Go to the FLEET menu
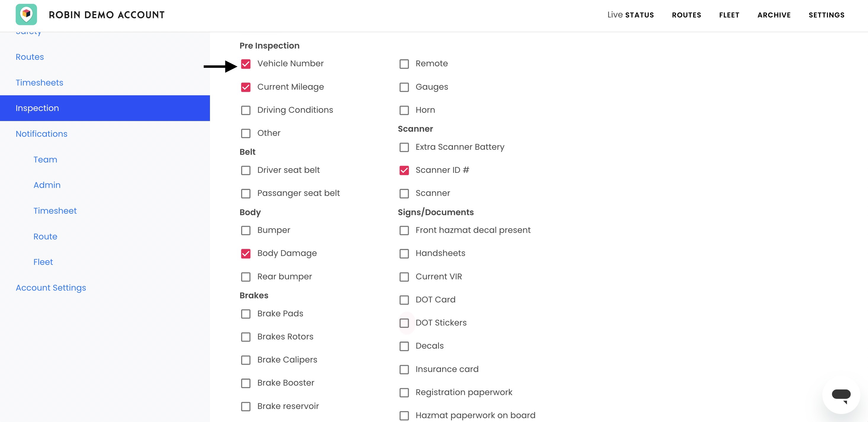Image resolution: width=868 pixels, height=422 pixels. (x=729, y=15)
